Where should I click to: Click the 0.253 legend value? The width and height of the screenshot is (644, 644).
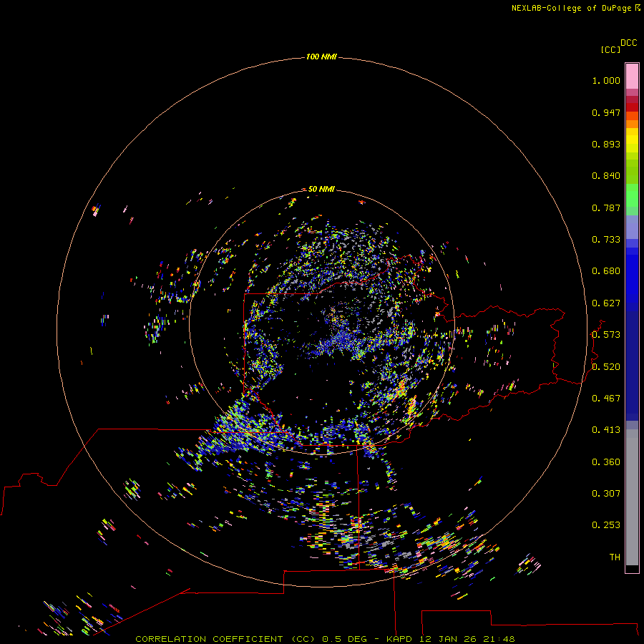click(x=606, y=525)
